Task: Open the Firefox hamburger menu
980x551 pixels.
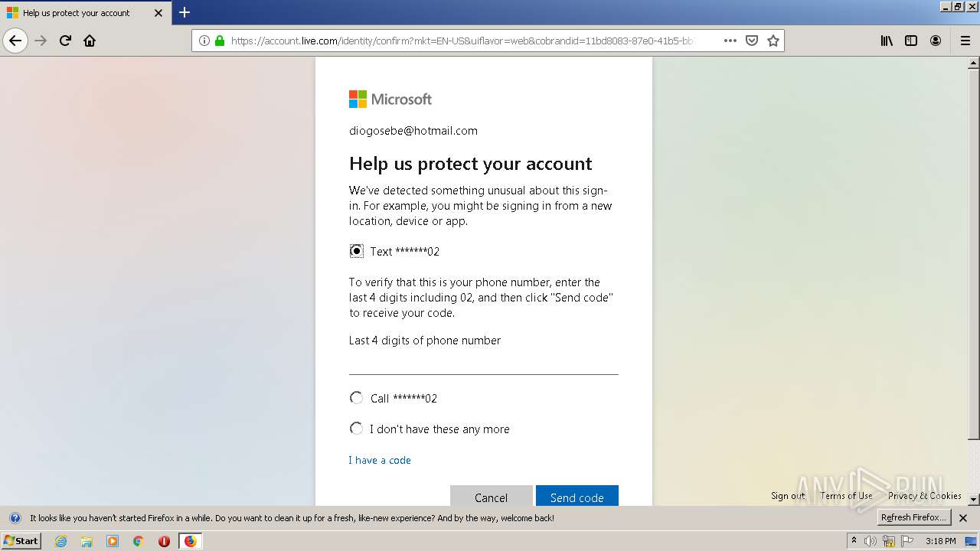Action: pyautogui.click(x=965, y=41)
